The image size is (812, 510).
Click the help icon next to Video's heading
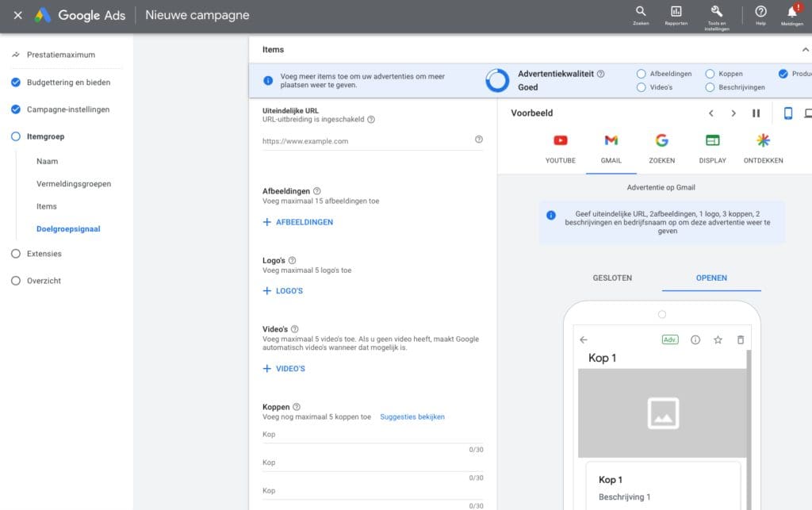pyautogui.click(x=295, y=329)
